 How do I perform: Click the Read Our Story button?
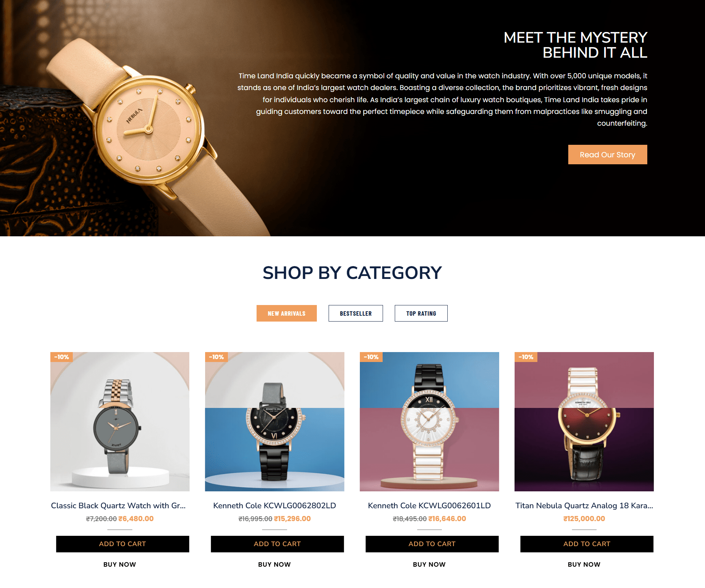pos(607,154)
